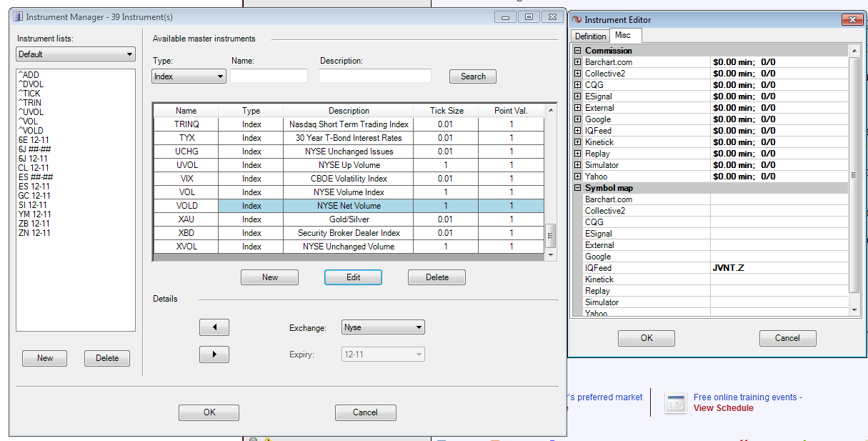Click the Name column header
The width and height of the screenshot is (868, 441).
[x=186, y=111]
